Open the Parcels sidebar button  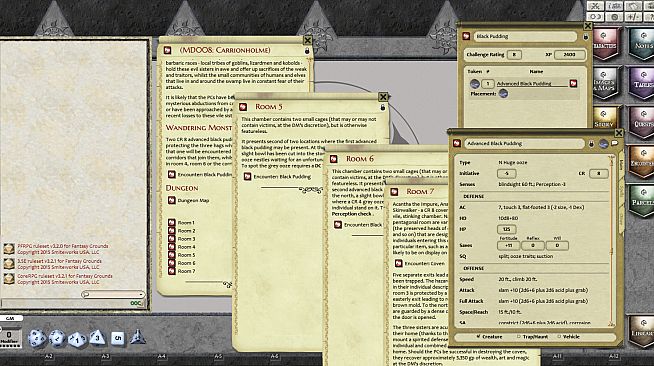[641, 201]
